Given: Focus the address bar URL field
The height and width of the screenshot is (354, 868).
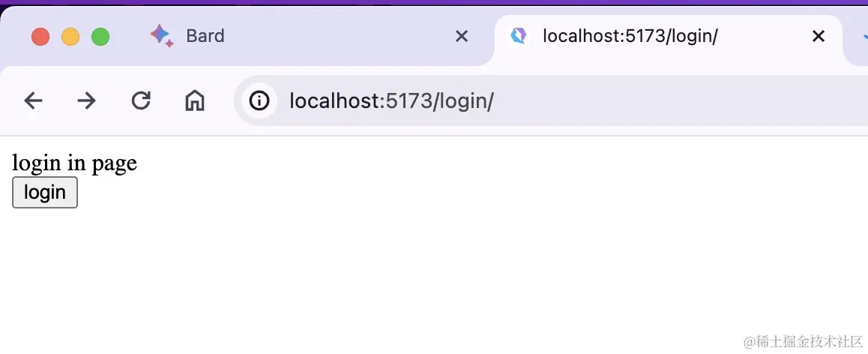Looking at the screenshot, I should (x=525, y=100).
